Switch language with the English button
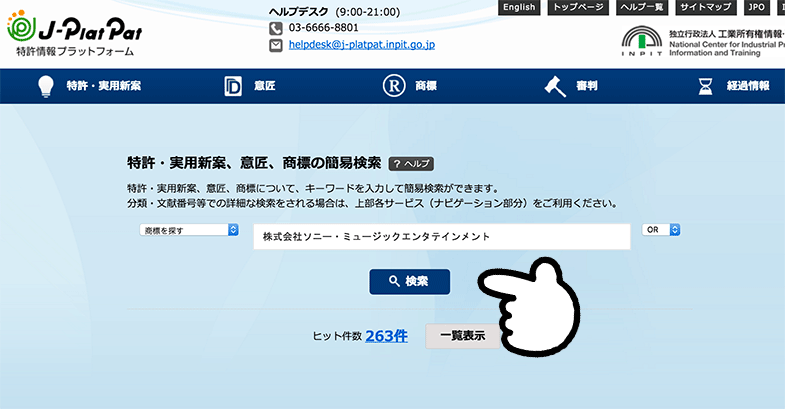 (x=519, y=7)
